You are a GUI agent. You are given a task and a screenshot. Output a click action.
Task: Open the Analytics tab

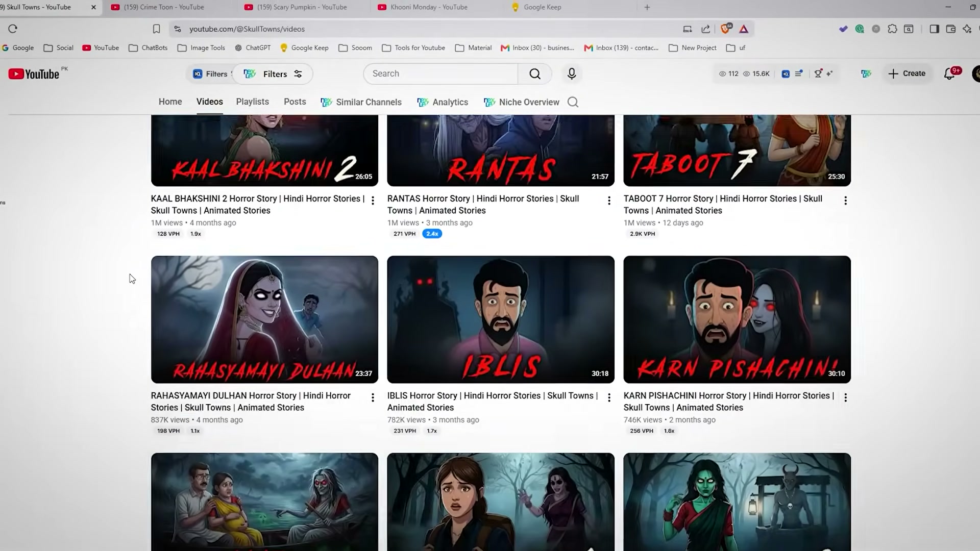(x=443, y=102)
